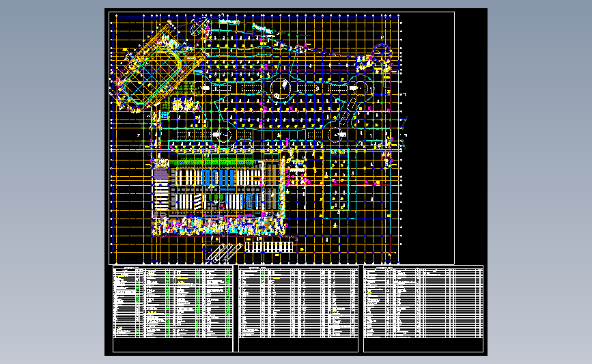Screen dimensions: 592x364
Task: Select the lower left white dashed circle
Action: (x=223, y=135)
